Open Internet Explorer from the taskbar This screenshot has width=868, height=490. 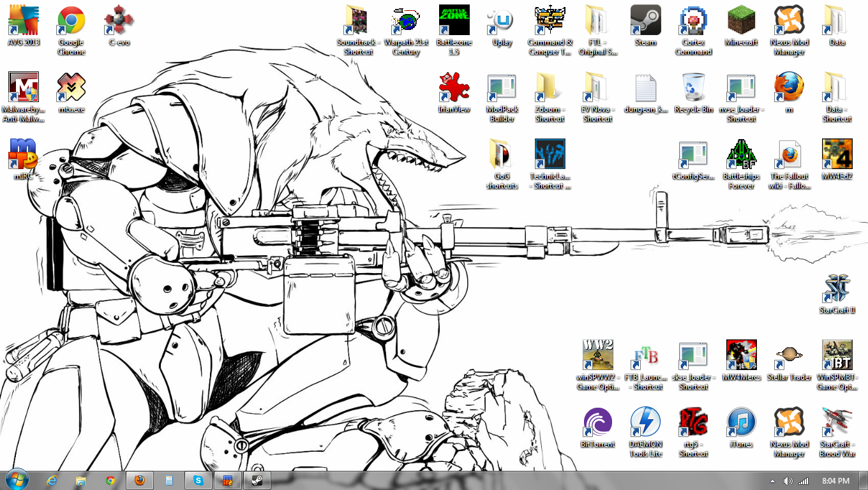click(52, 480)
